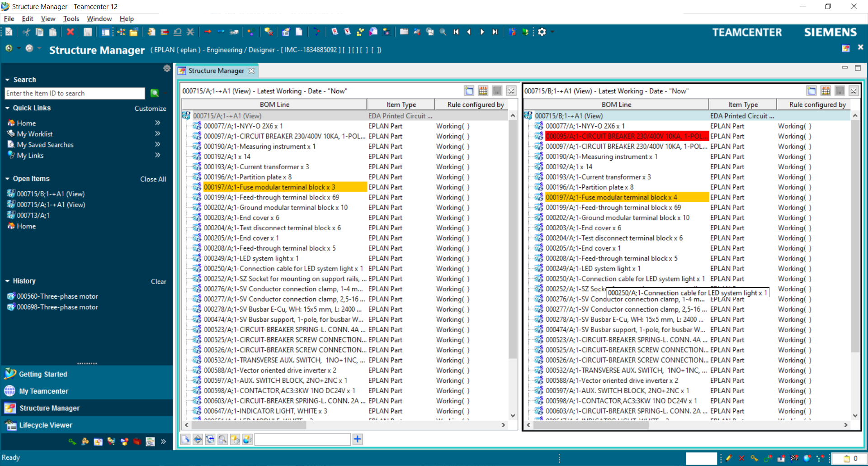Collapse the Search section
The height and width of the screenshot is (466, 868).
(x=7, y=80)
